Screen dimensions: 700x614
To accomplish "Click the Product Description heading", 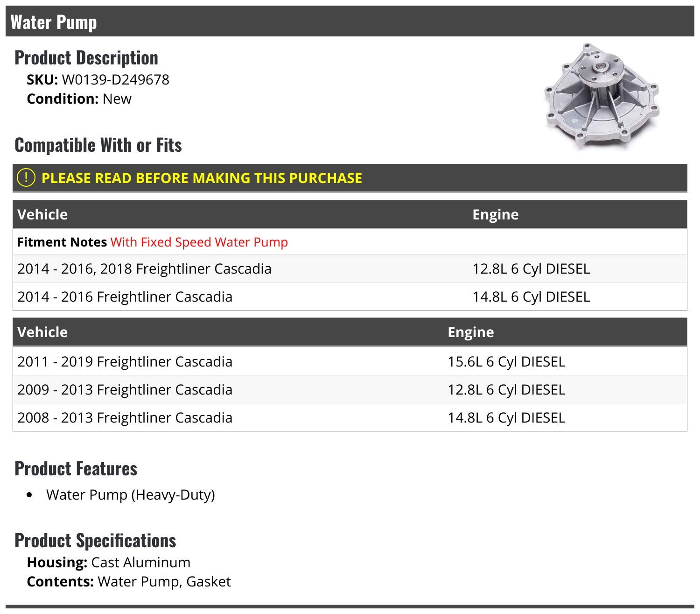I will [86, 58].
